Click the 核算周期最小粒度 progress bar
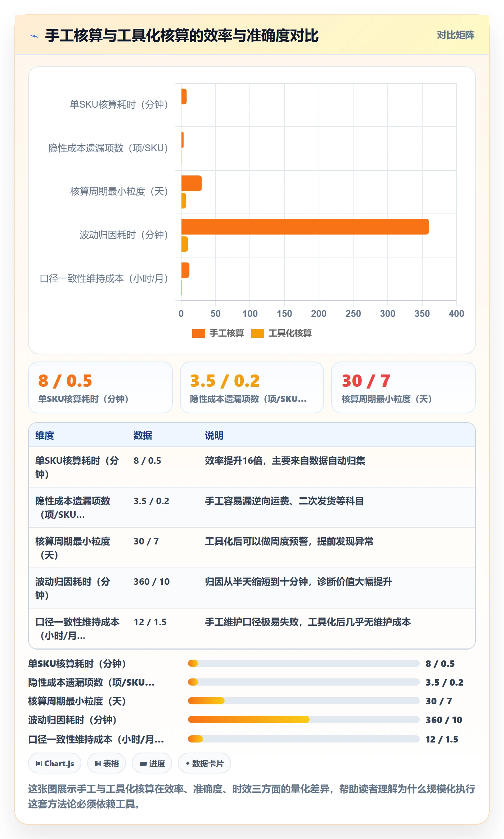Viewport: 504px width, 839px height. [x=303, y=701]
